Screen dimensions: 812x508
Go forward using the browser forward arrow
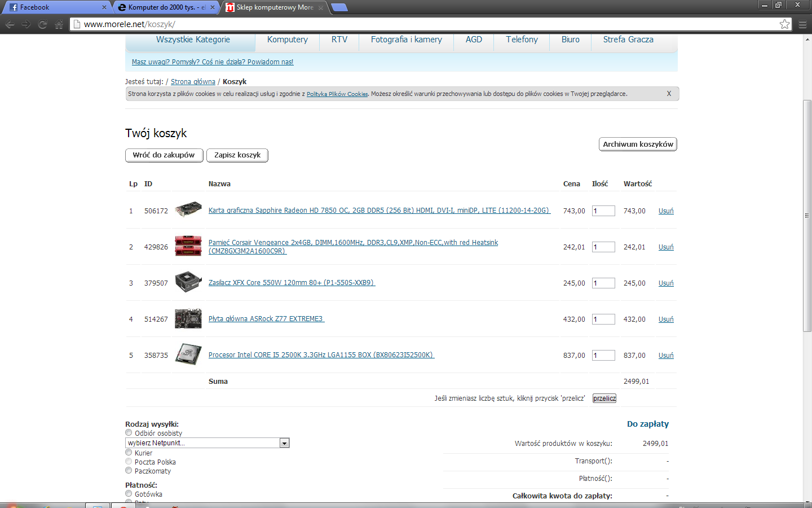(26, 24)
